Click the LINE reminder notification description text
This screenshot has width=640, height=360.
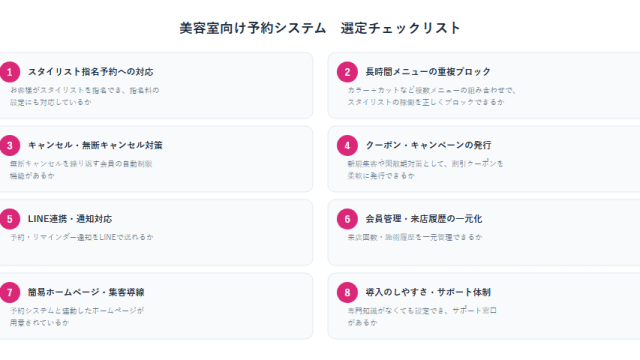pyautogui.click(x=82, y=237)
